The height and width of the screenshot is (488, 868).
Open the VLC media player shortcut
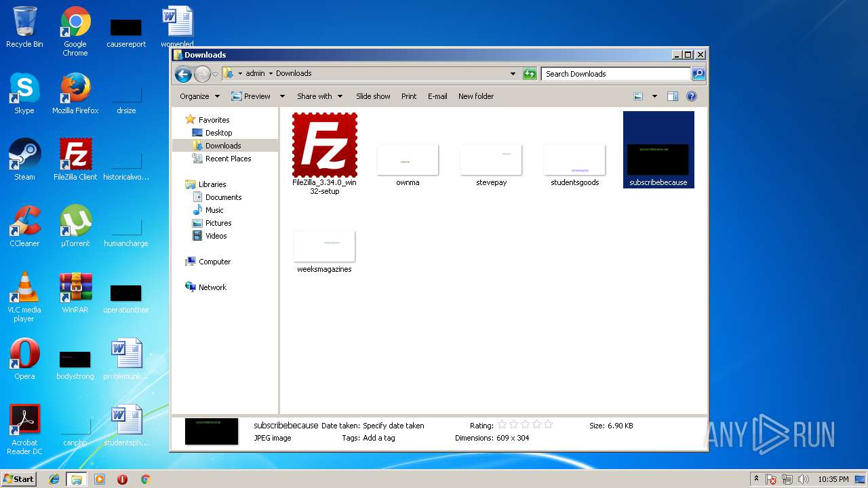(x=24, y=297)
